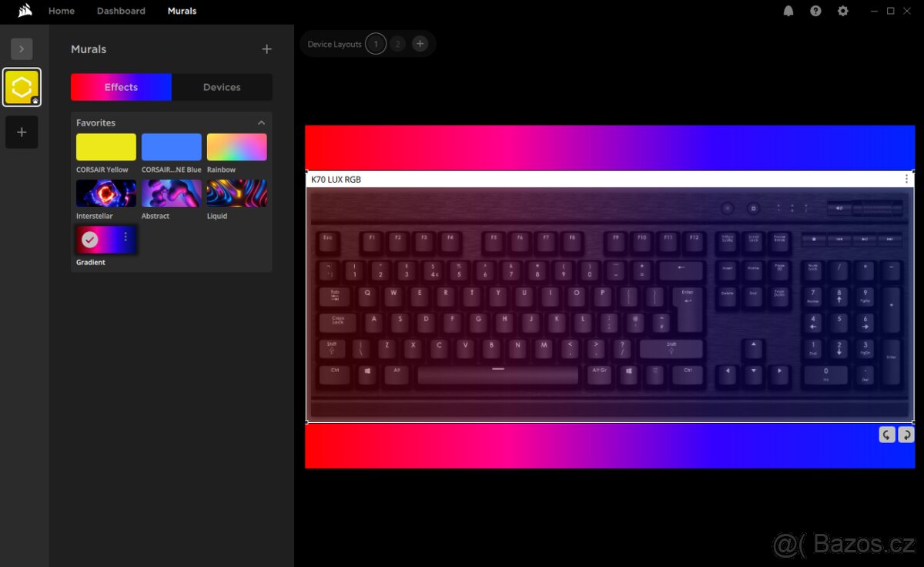Go to the Dashboard menu
Viewport: 924px width, 567px height.
121,11
